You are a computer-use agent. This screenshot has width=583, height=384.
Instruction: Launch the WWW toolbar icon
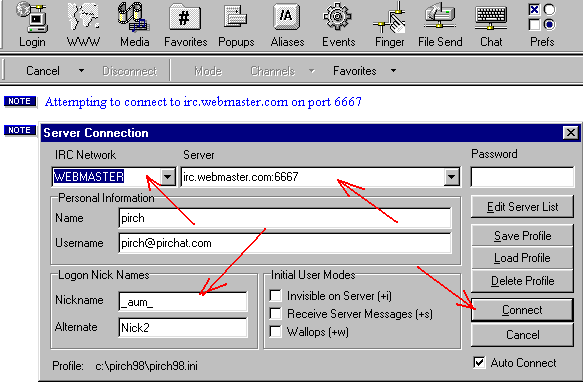[83, 25]
